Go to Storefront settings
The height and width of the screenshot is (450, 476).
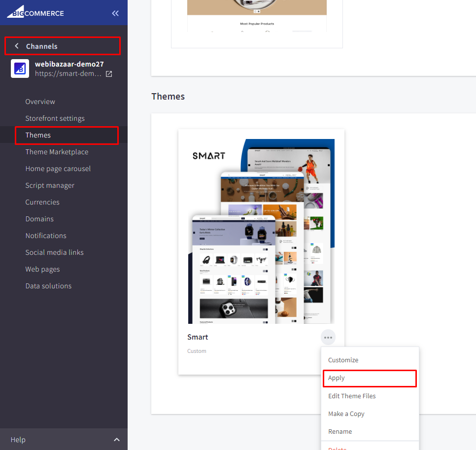[55, 118]
